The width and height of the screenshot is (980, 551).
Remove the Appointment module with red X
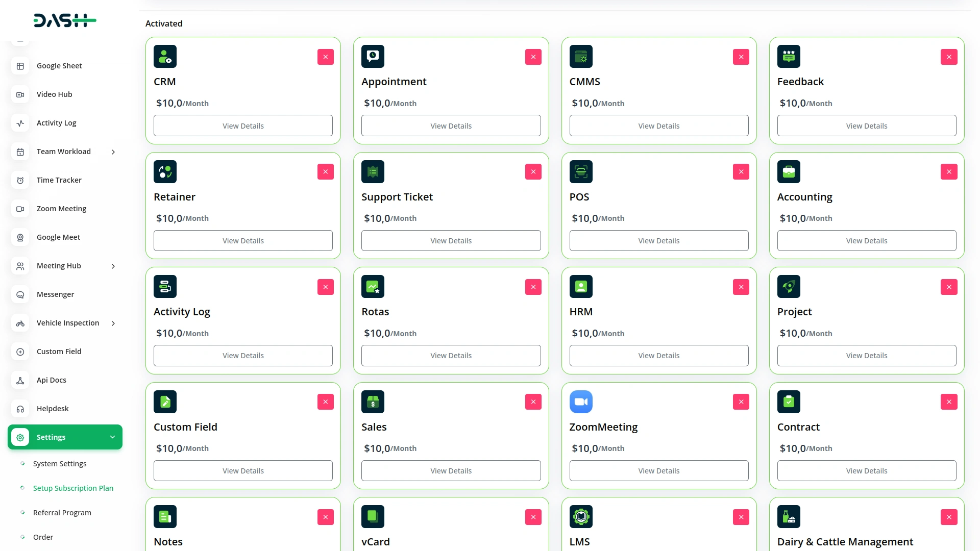(x=533, y=57)
